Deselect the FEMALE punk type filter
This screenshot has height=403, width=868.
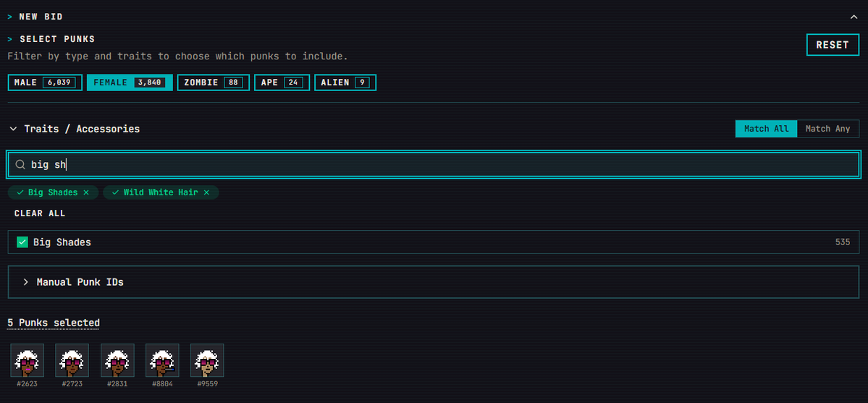130,82
